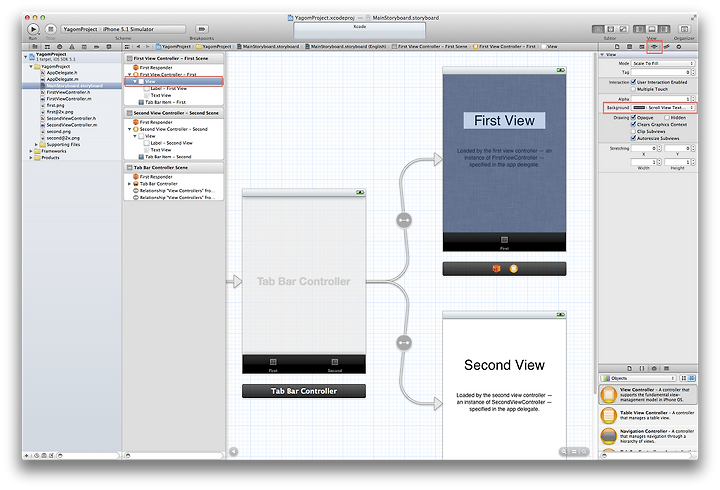The height and width of the screenshot is (490, 720).
Task: Select the Assistant editor button
Action: [611, 29]
